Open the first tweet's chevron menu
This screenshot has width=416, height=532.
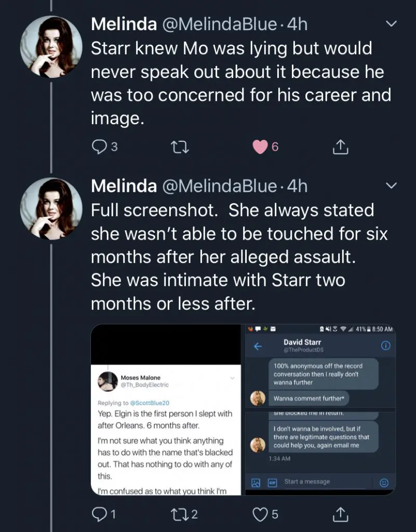(392, 24)
